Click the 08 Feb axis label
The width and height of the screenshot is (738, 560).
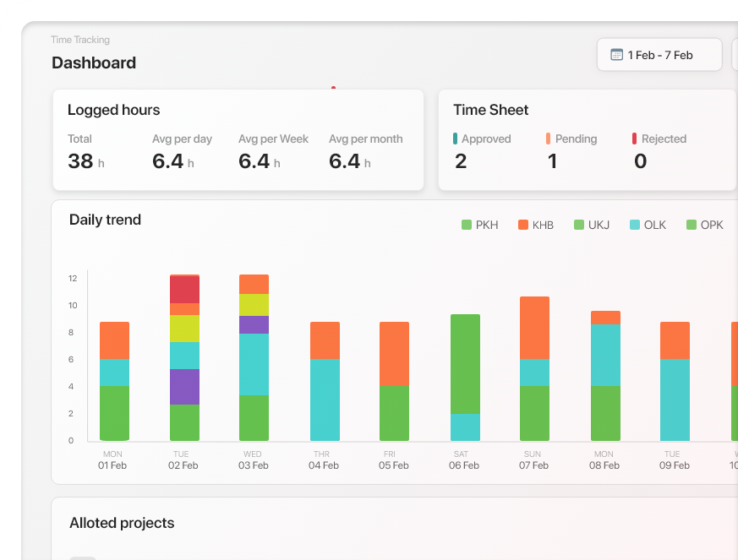604,465
